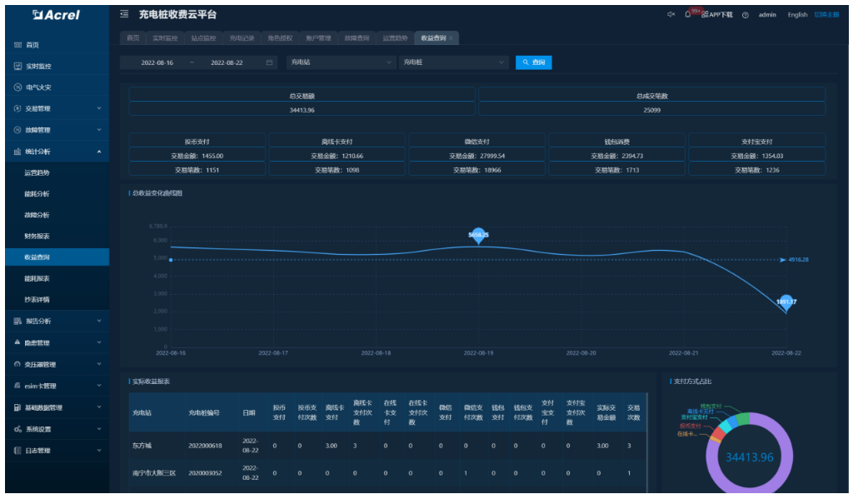Screen dimensions: 868x499
Task: Click the 电气火灾 sidebar icon
Action: click(18, 87)
